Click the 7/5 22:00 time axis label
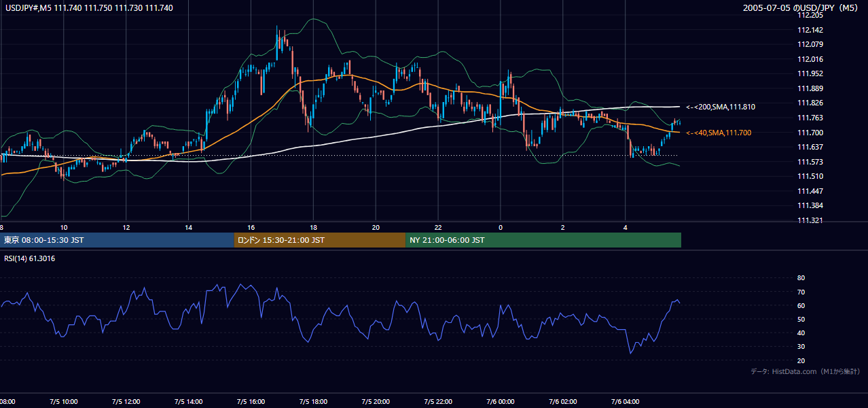This screenshot has width=868, height=408. click(x=438, y=401)
